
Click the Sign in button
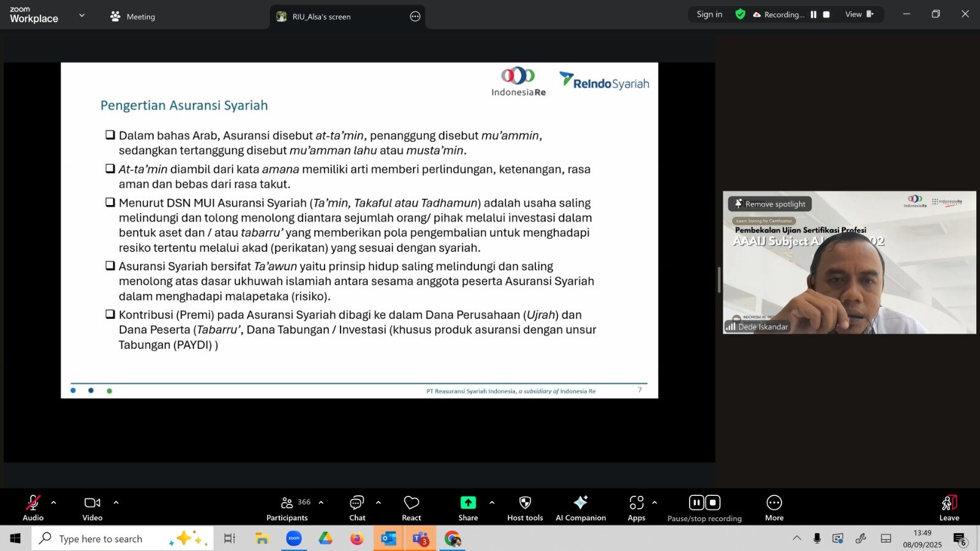(709, 14)
